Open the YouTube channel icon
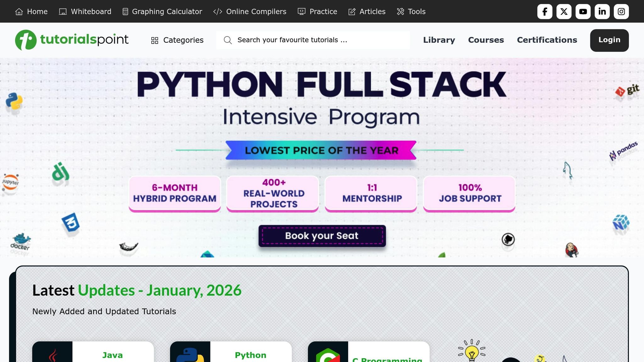Image resolution: width=644 pixels, height=362 pixels. (583, 12)
